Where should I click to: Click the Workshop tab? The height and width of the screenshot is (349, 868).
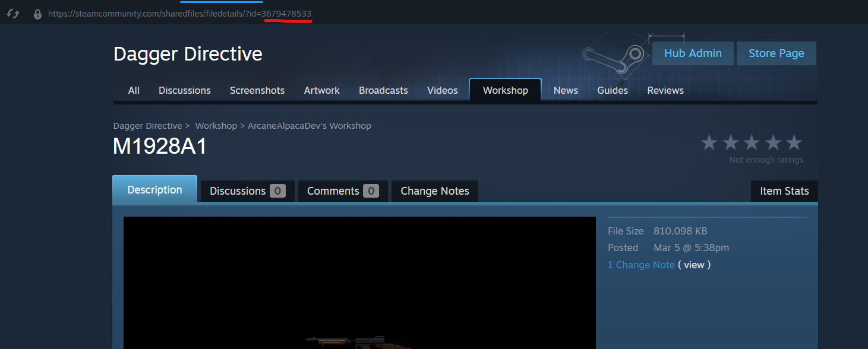click(506, 90)
